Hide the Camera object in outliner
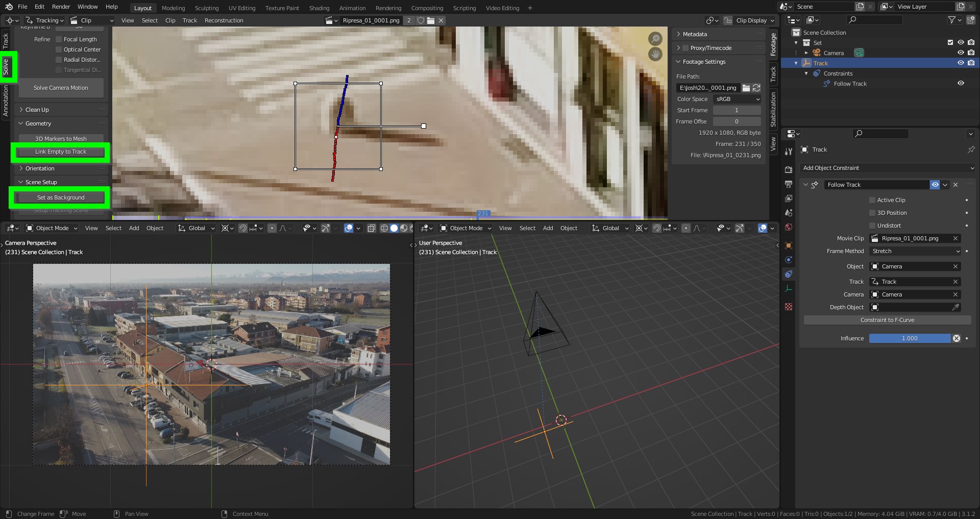The height and width of the screenshot is (519, 980). tap(961, 53)
